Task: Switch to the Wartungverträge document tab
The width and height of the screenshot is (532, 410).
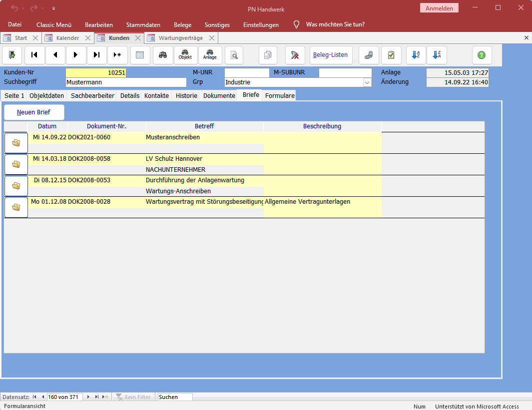Action: tap(180, 38)
